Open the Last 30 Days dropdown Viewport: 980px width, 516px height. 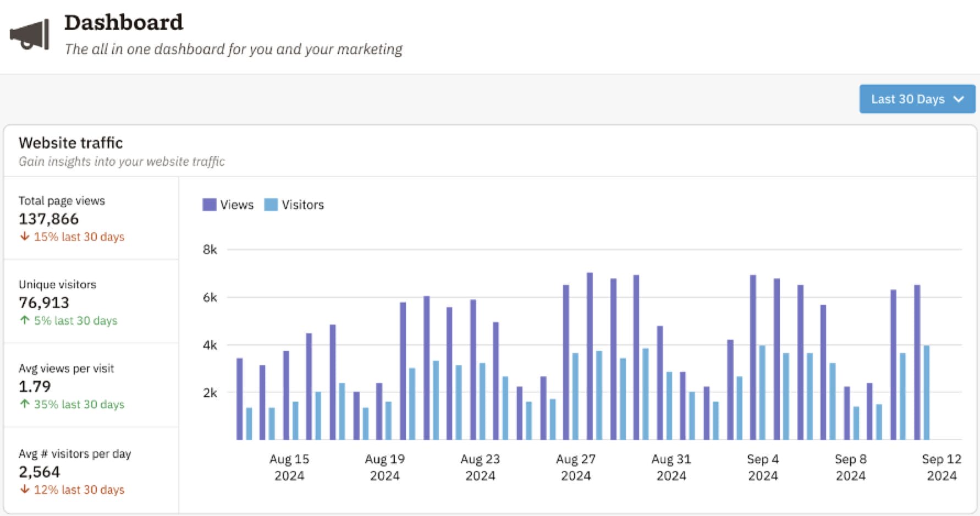pyautogui.click(x=907, y=99)
